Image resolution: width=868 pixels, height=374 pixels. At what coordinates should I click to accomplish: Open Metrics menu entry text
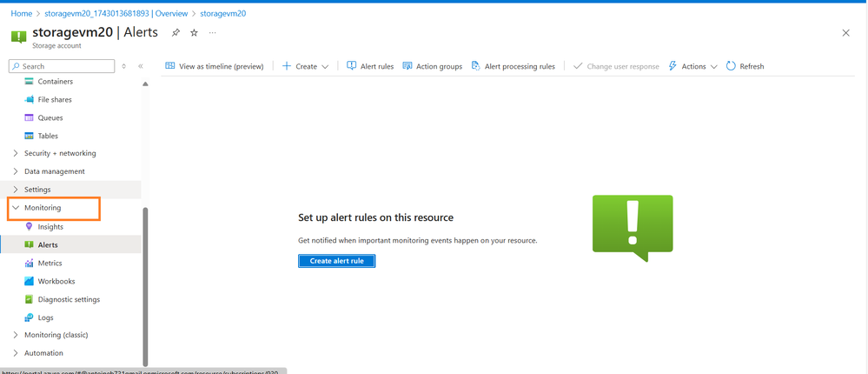click(x=50, y=264)
